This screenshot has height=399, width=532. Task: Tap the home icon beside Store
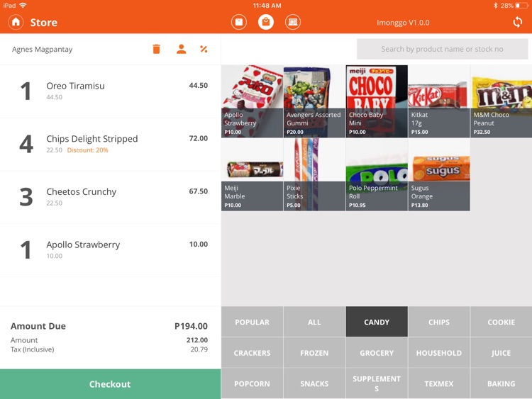coord(16,23)
